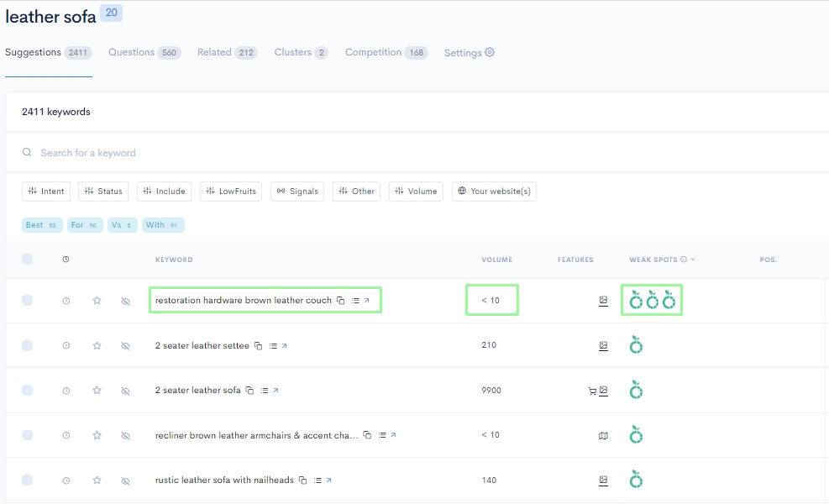
Task: Open the Signals filter
Action: click(x=297, y=192)
